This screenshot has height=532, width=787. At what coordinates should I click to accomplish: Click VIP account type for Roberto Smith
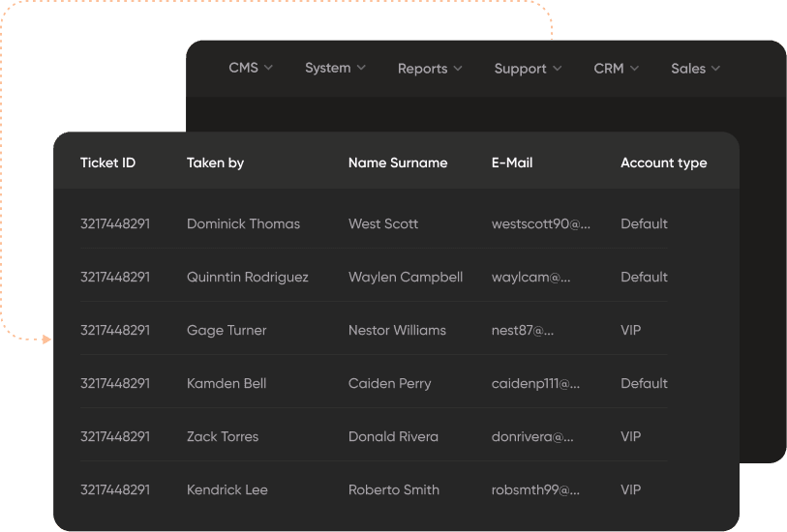point(630,489)
